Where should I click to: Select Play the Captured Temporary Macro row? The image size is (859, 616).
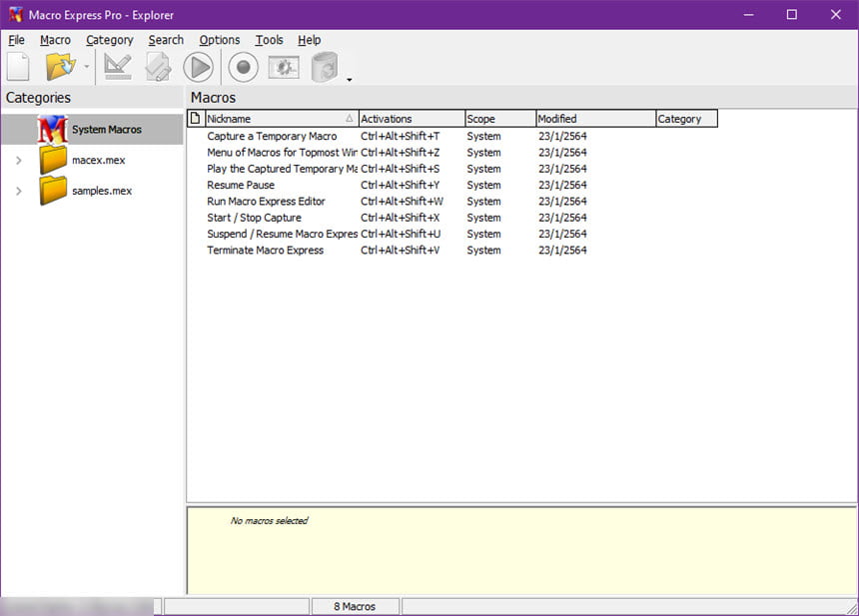[x=451, y=169]
